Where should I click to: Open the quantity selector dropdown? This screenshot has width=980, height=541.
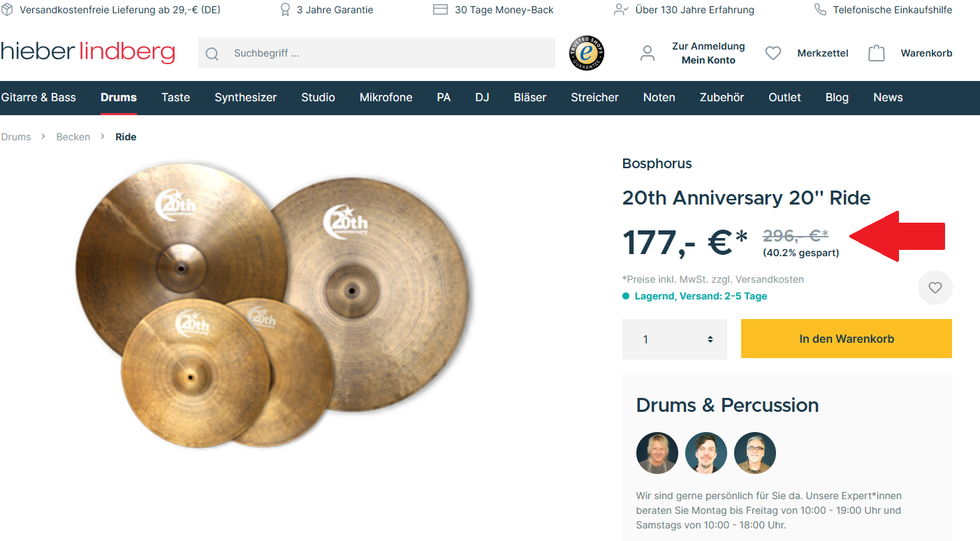(675, 339)
